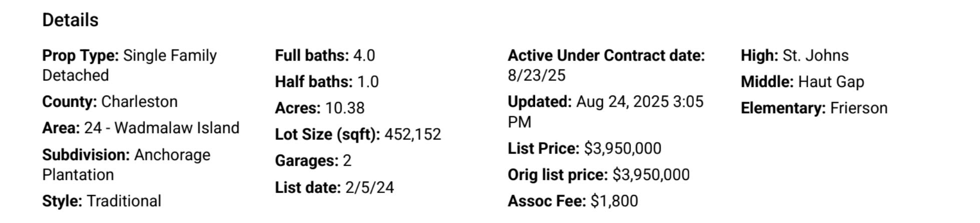Select the High school value St. Johns
This screenshot has width=980, height=223.
click(x=815, y=55)
